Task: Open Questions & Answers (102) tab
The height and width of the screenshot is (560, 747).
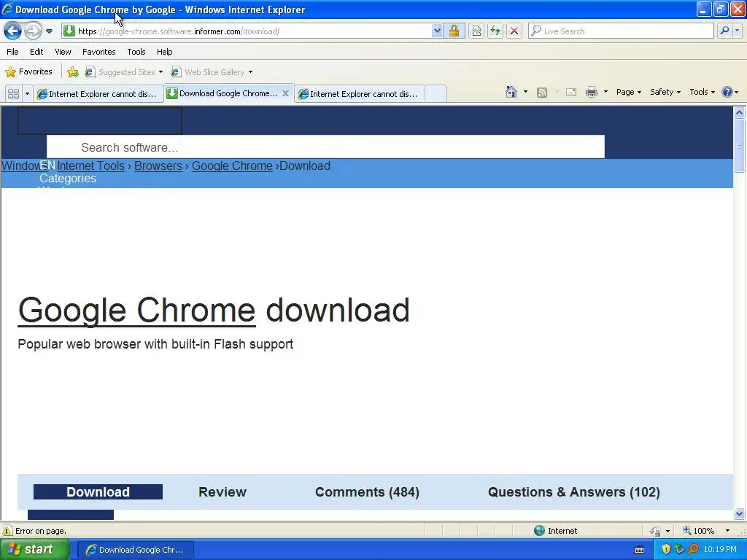Action: [574, 492]
